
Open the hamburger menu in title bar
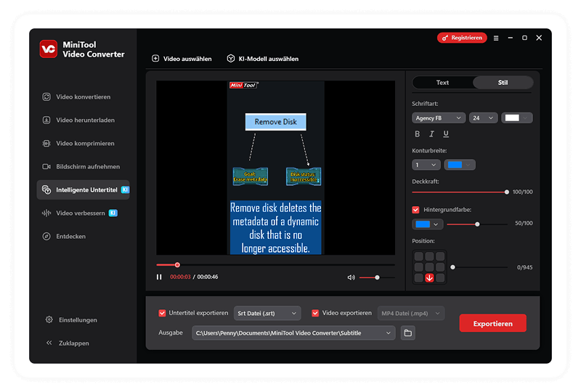point(496,38)
